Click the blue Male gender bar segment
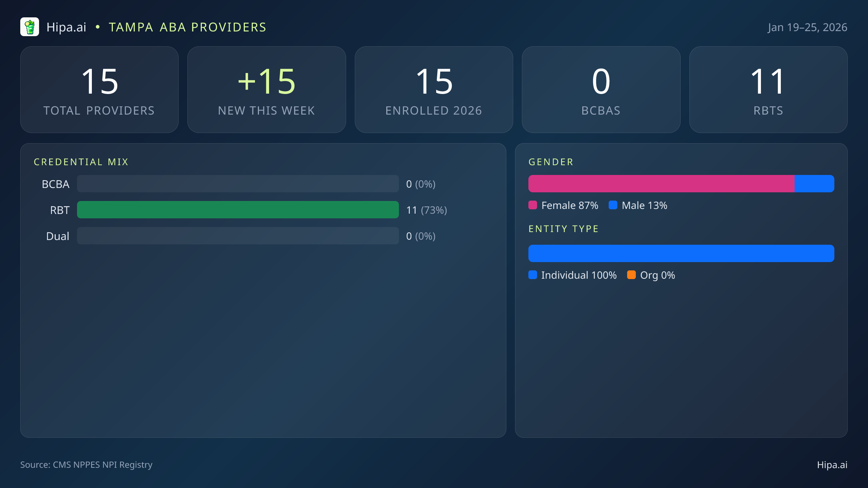Screen dimensions: 868x488 pyautogui.click(x=814, y=184)
